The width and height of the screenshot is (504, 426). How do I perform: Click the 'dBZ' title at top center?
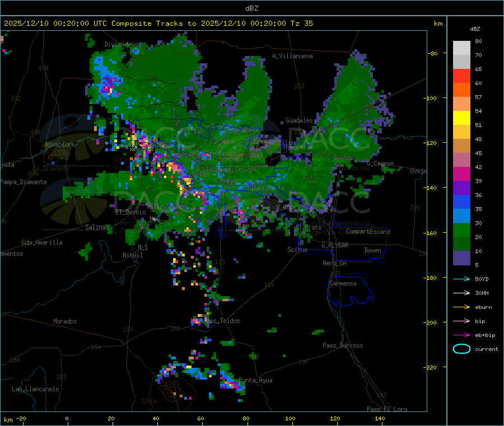(x=251, y=8)
